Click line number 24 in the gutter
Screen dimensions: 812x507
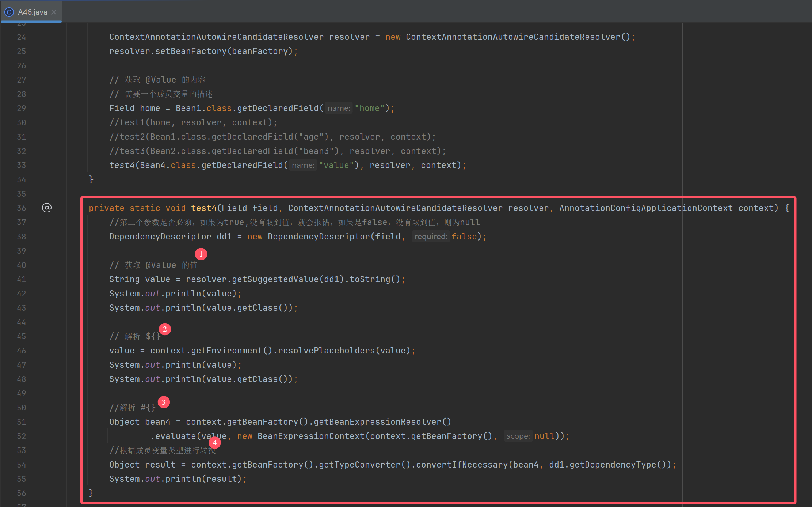point(22,37)
